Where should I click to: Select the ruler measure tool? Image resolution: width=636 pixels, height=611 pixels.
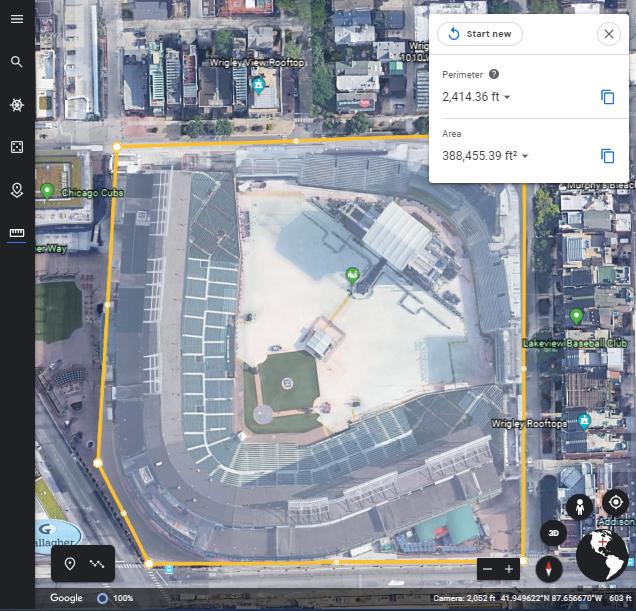[17, 233]
